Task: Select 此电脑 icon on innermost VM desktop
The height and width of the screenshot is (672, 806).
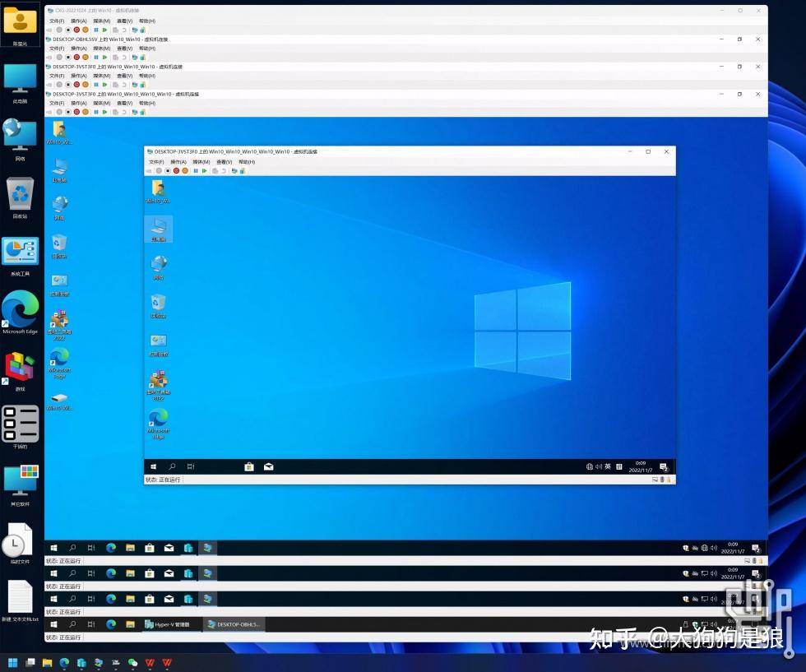Action: tap(158, 229)
